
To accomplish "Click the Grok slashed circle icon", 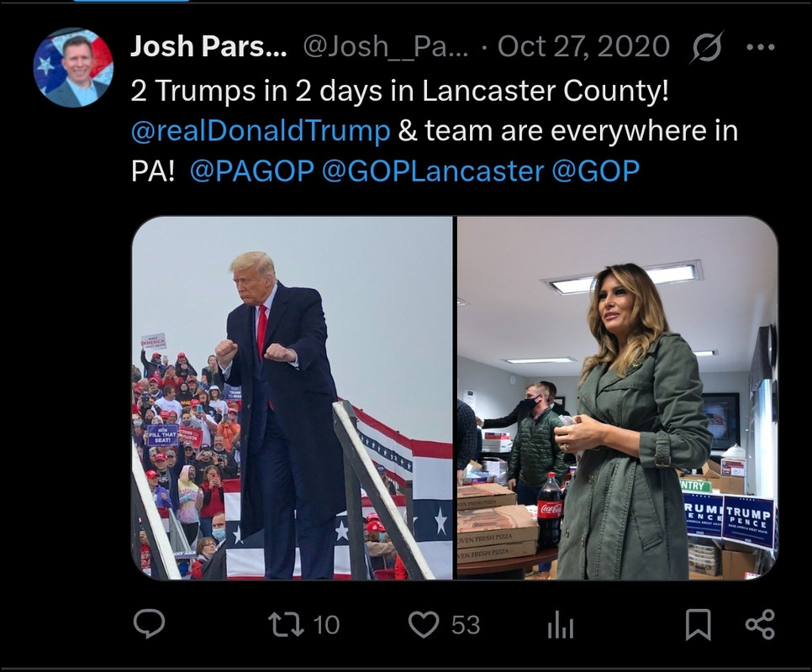I will [x=706, y=47].
